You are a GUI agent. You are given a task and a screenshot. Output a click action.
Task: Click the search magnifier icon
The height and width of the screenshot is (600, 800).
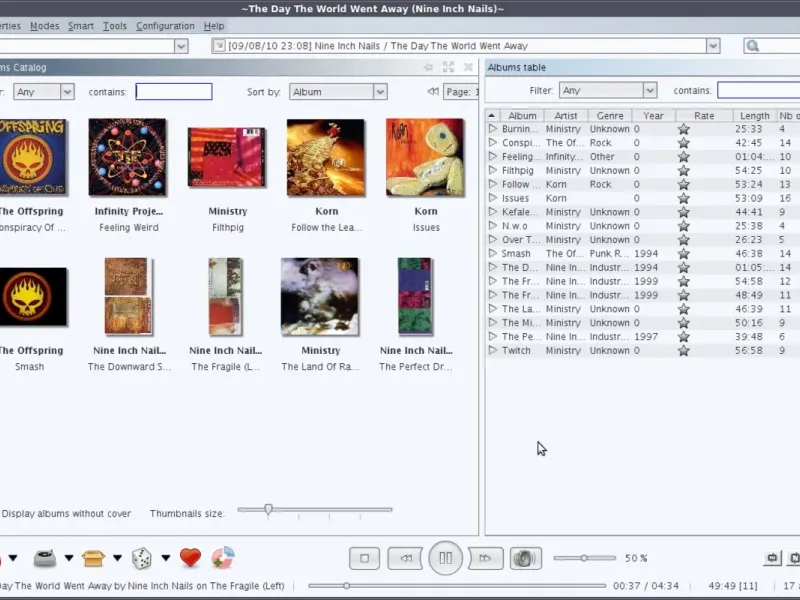(x=753, y=46)
